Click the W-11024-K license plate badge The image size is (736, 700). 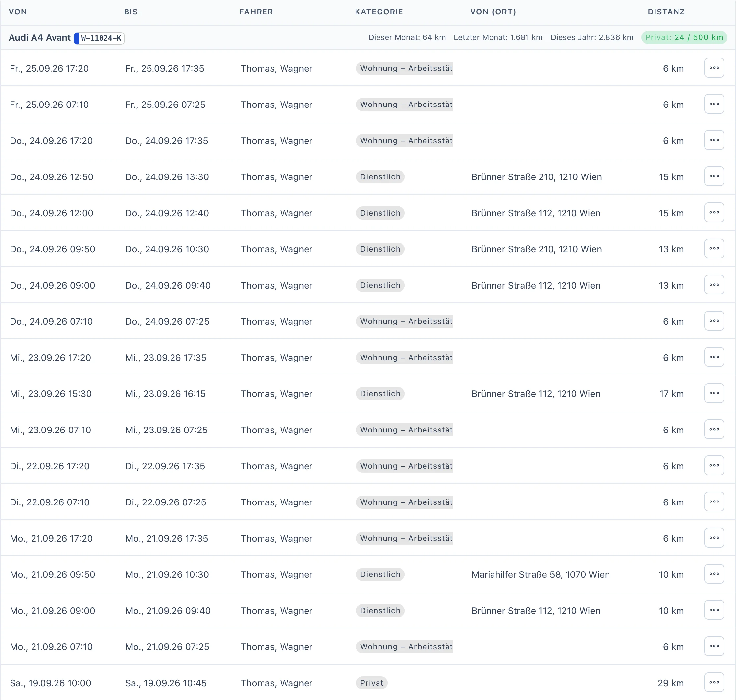(x=99, y=38)
